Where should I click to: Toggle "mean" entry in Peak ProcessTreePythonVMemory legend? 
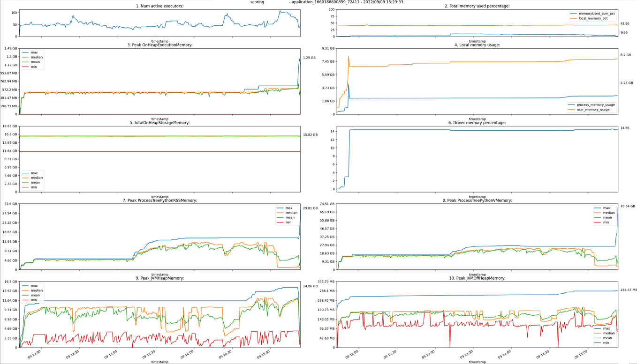607,217
